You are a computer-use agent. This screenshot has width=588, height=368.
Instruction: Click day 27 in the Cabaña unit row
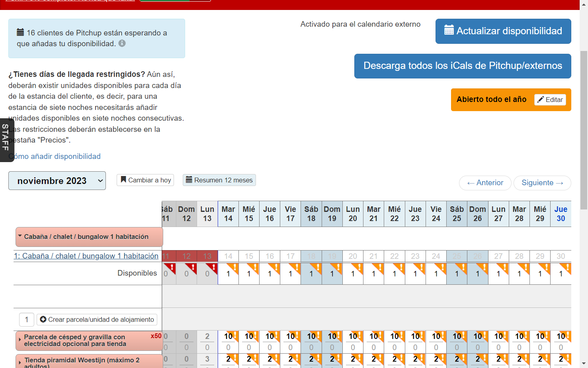[x=498, y=256]
